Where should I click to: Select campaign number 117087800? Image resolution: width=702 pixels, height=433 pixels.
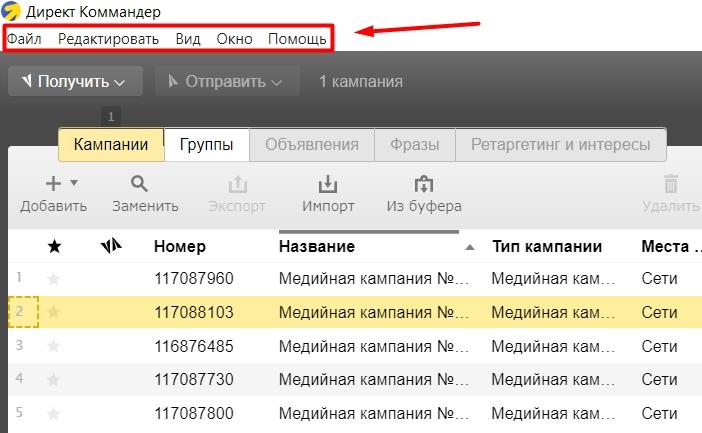(x=194, y=413)
